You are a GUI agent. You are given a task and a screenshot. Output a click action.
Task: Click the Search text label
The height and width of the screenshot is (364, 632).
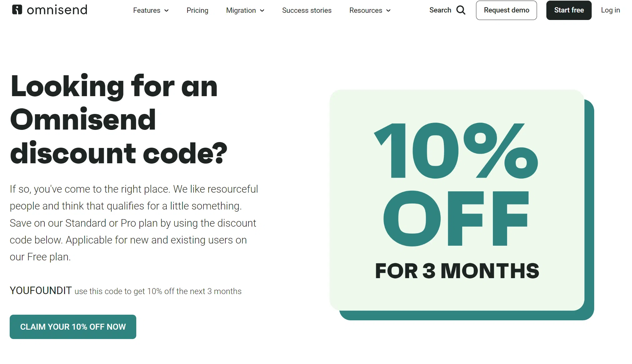point(440,10)
